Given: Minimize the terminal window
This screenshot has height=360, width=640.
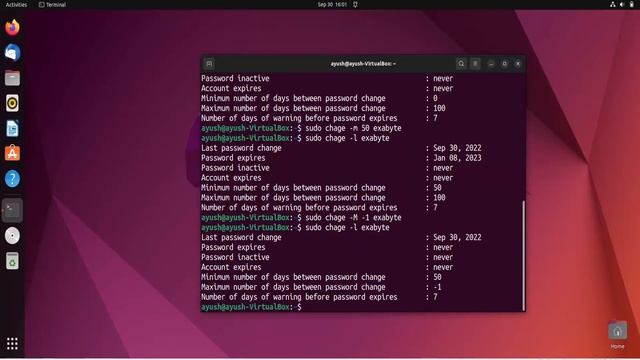Looking at the screenshot, I should point(491,64).
